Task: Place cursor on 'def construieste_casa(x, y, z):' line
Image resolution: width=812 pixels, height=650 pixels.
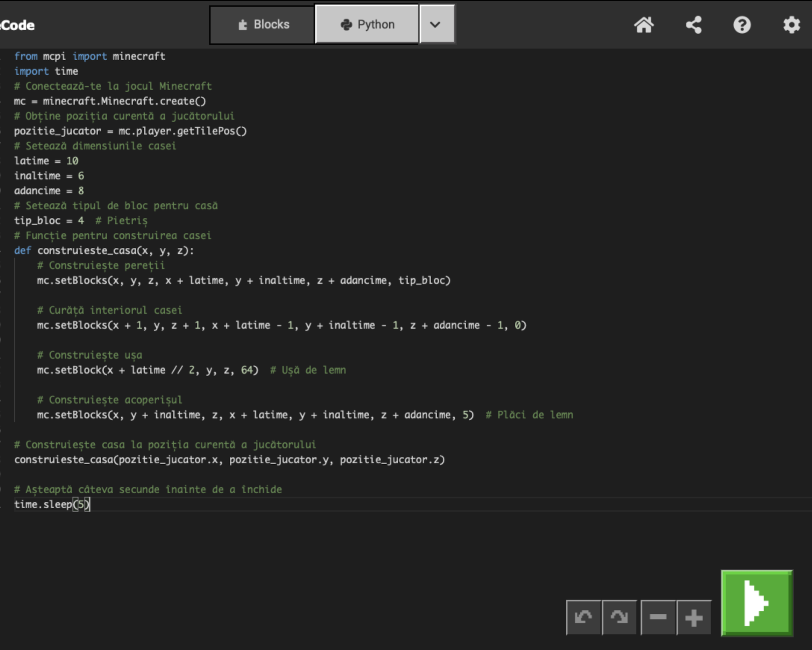Action: tap(104, 251)
